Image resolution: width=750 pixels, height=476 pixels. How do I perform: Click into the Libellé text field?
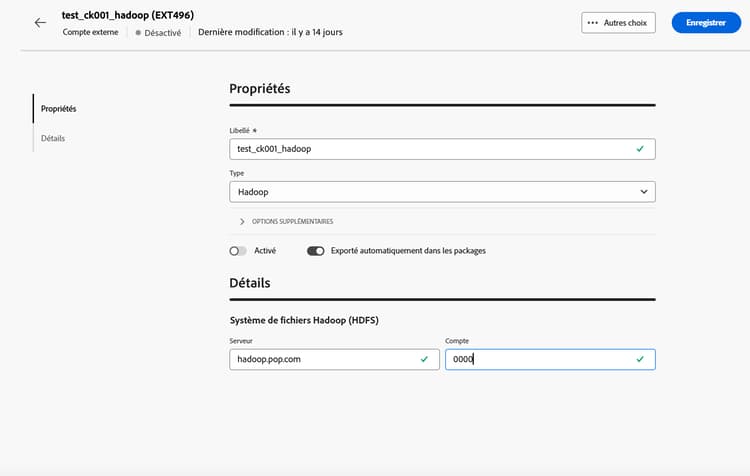pos(430,149)
